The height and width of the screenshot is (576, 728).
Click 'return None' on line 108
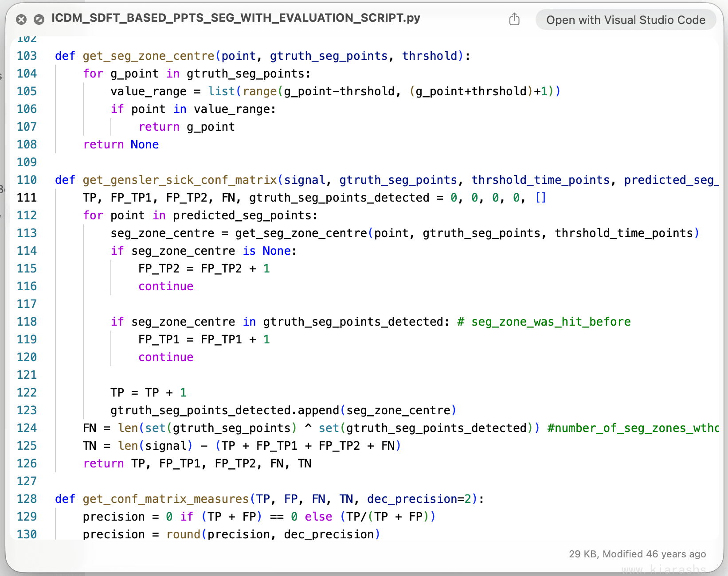click(x=121, y=144)
